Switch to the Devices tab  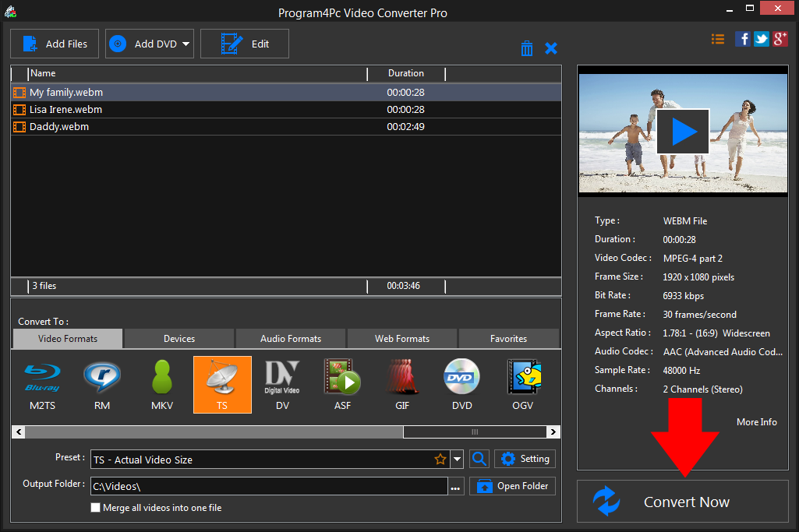(179, 338)
